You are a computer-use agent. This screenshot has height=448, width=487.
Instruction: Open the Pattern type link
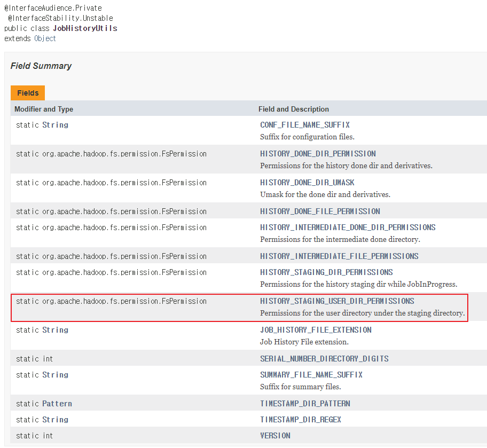[x=57, y=404]
